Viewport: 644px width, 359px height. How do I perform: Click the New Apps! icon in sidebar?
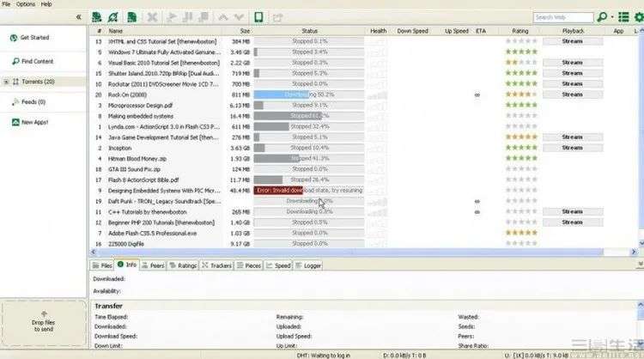pos(15,122)
